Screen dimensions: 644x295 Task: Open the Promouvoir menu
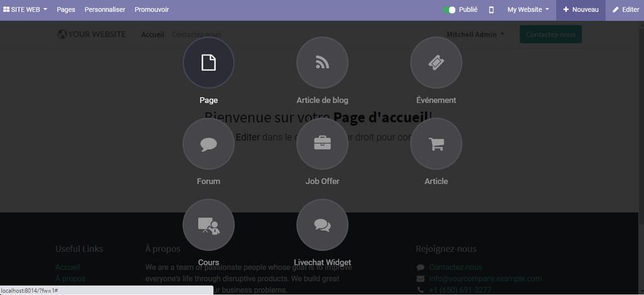pos(151,10)
